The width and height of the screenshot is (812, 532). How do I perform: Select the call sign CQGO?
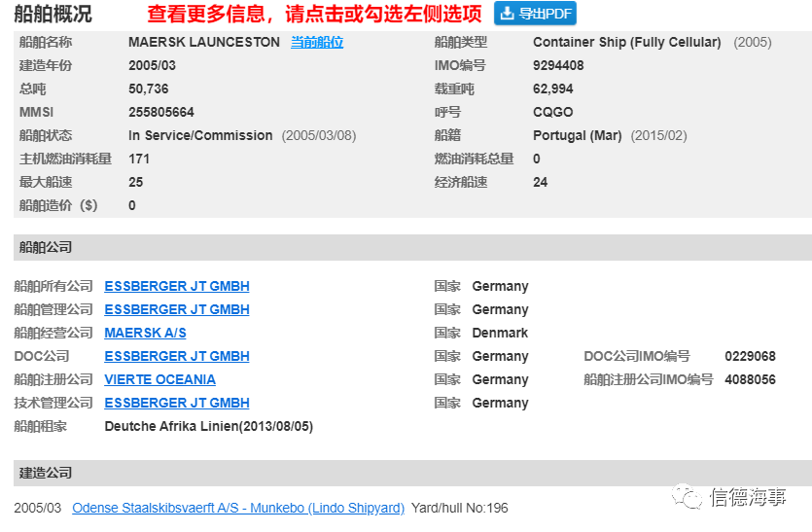[553, 112]
